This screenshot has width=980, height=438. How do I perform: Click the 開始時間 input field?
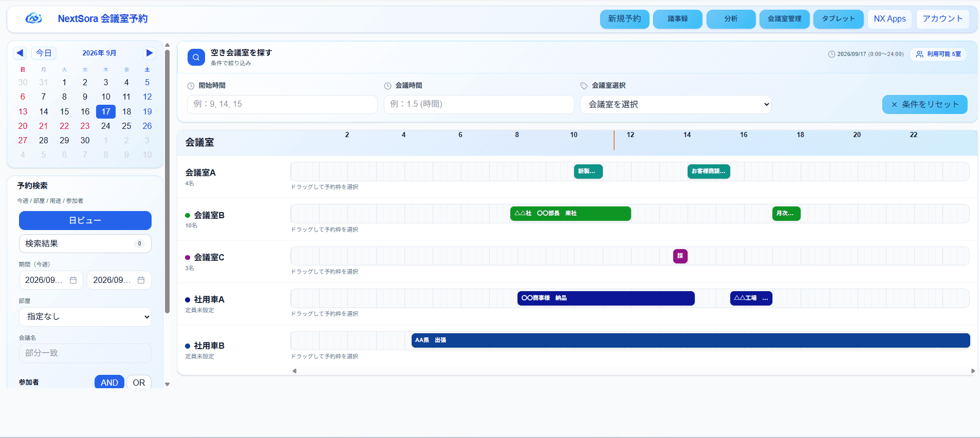pyautogui.click(x=283, y=104)
